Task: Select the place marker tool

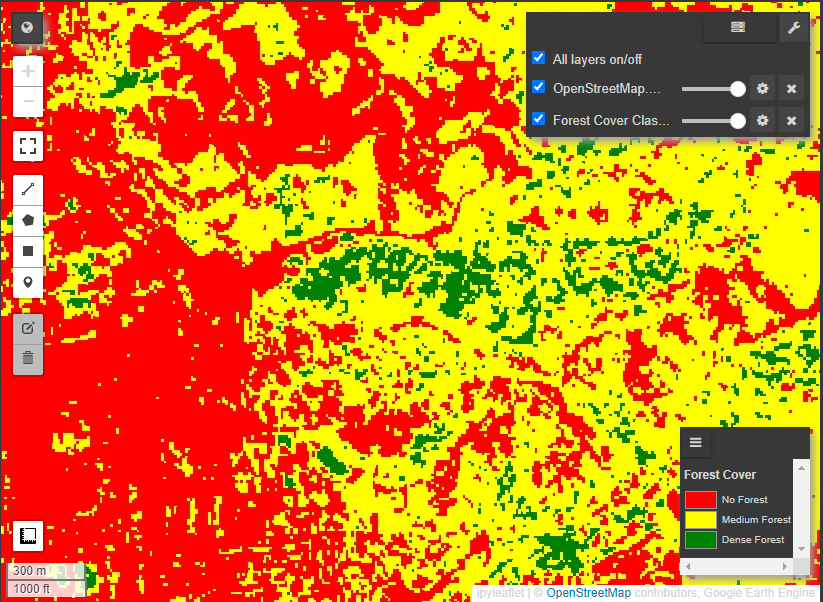Action: (28, 282)
